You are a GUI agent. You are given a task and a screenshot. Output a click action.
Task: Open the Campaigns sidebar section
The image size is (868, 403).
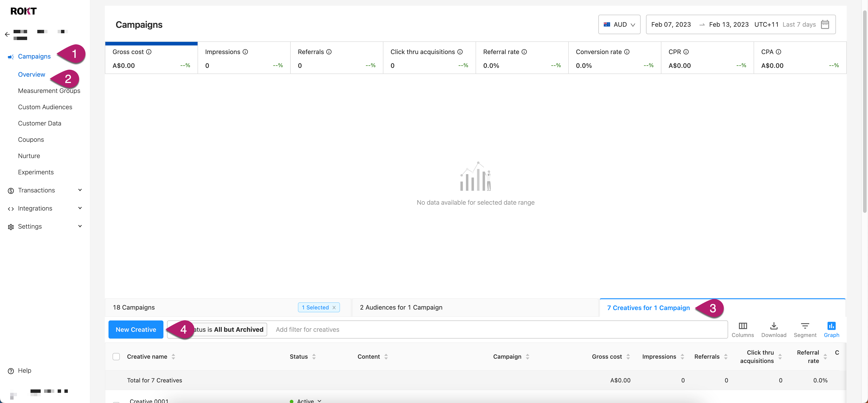coord(34,56)
